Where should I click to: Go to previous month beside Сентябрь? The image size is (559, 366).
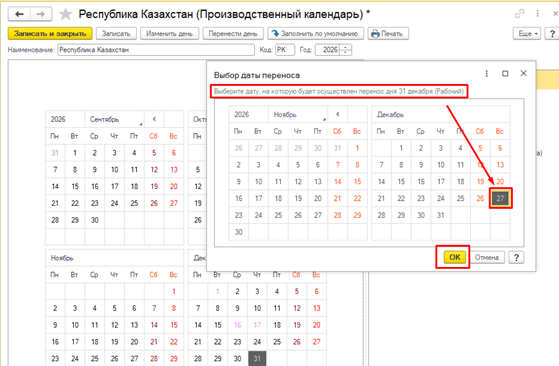click(154, 119)
